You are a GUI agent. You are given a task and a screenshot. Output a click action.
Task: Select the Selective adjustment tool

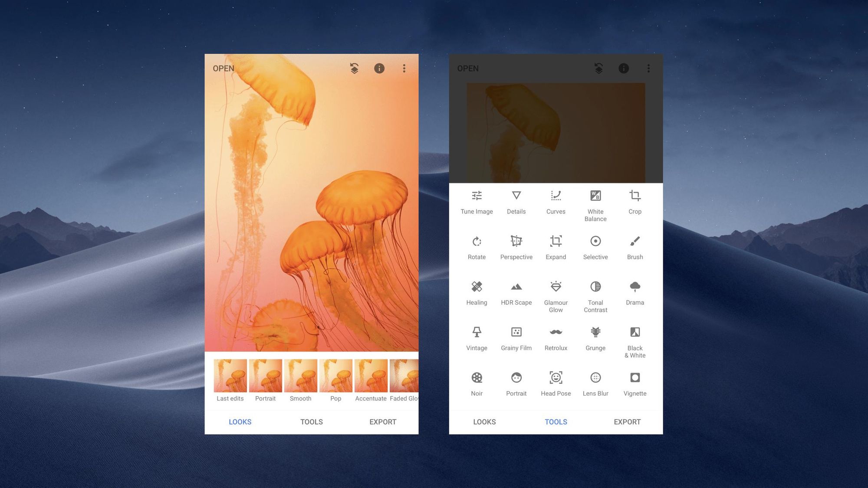pyautogui.click(x=595, y=246)
